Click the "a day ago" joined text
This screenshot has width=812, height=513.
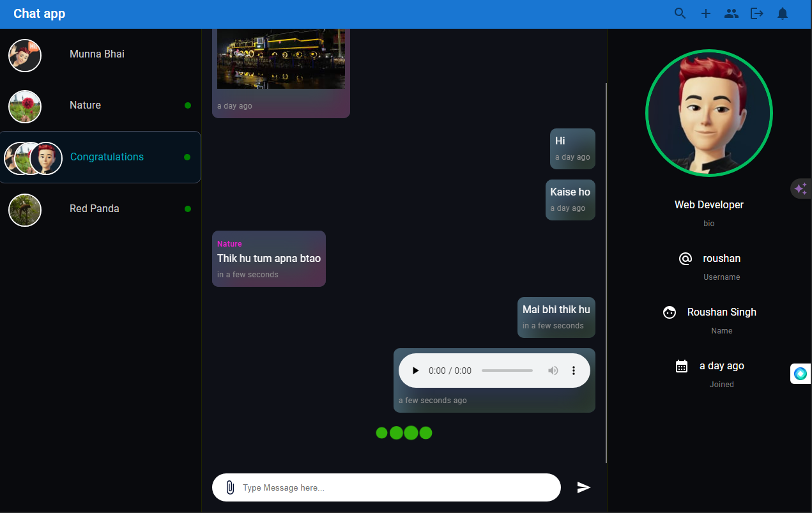point(722,366)
